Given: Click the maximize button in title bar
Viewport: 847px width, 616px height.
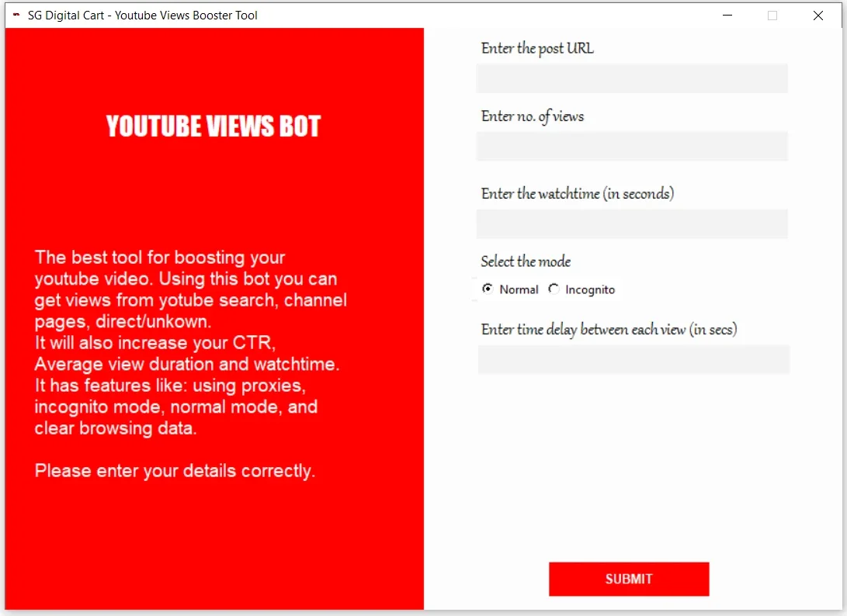Looking at the screenshot, I should click(x=772, y=15).
